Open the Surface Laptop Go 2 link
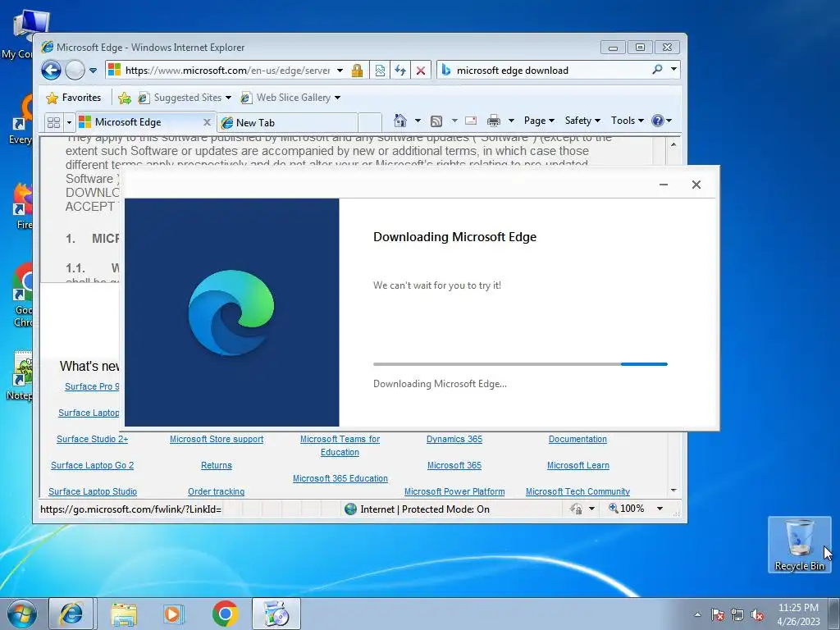The width and height of the screenshot is (840, 630). coord(92,466)
